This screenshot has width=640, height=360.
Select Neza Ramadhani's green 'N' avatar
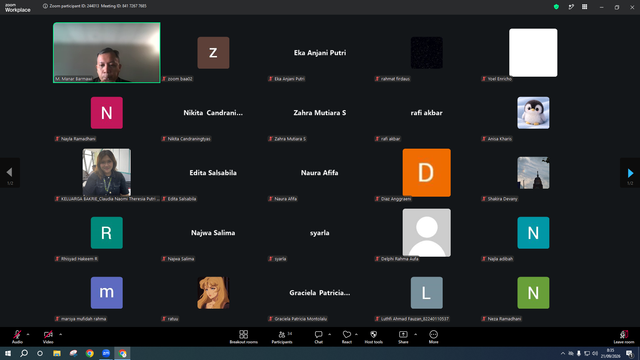pos(533,293)
